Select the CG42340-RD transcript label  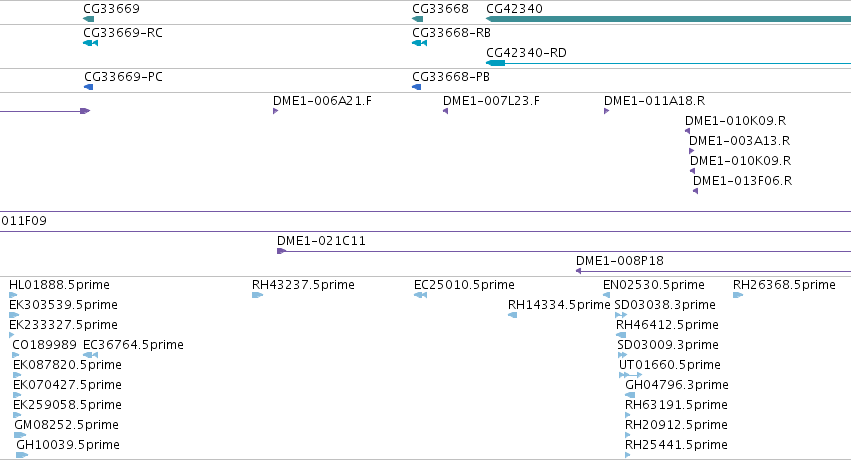(526, 53)
